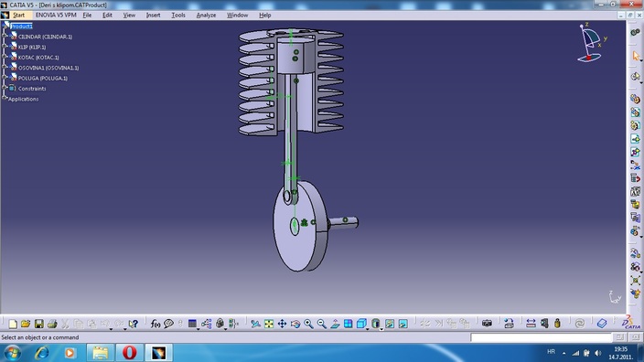Select KLIP (KLIP.1) in the tree
This screenshot has height=362, width=644.
32,47
